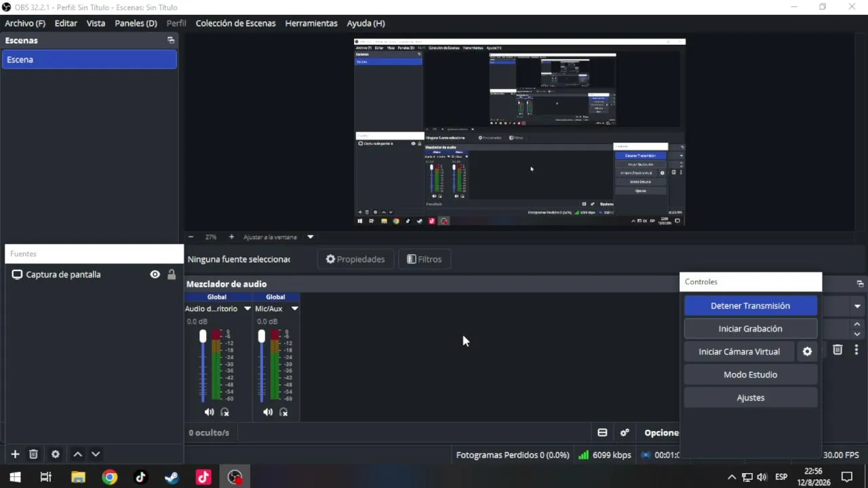Click the green signal bars bitrate indicator
The width and height of the screenshot is (868, 488).
pyautogui.click(x=583, y=455)
